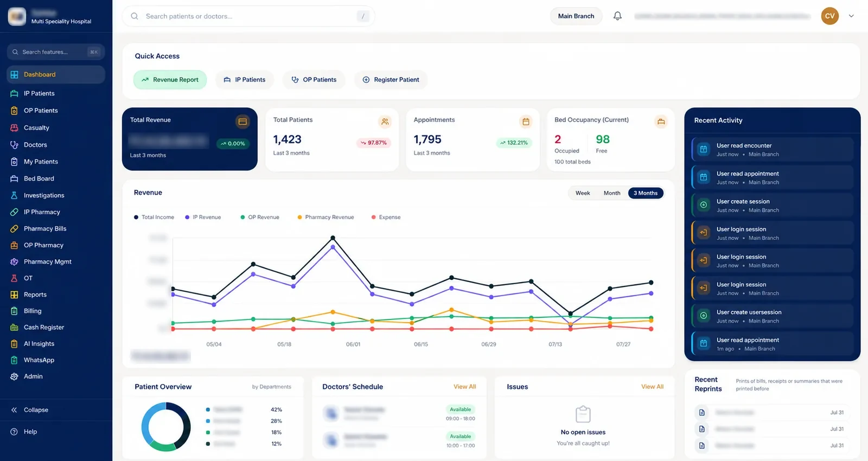The image size is (868, 461).
Task: Open the User create usersession activity
Action: (773, 316)
